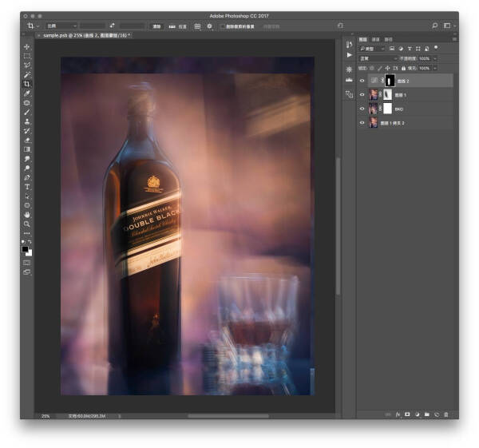
Task: Swap crop width and height values
Action: pos(112,26)
